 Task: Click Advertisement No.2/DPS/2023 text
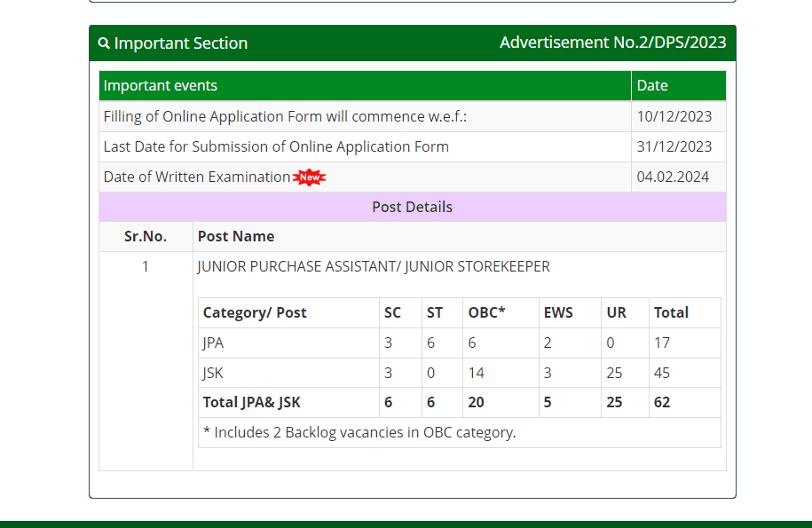tap(612, 43)
